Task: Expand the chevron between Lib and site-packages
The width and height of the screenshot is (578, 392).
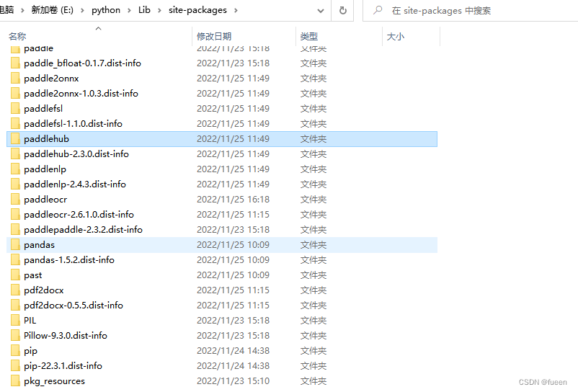Action: click(x=159, y=10)
